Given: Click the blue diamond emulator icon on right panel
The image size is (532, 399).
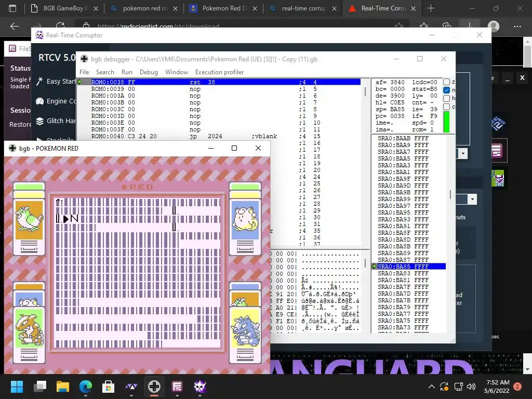Looking at the screenshot, I should point(498,124).
